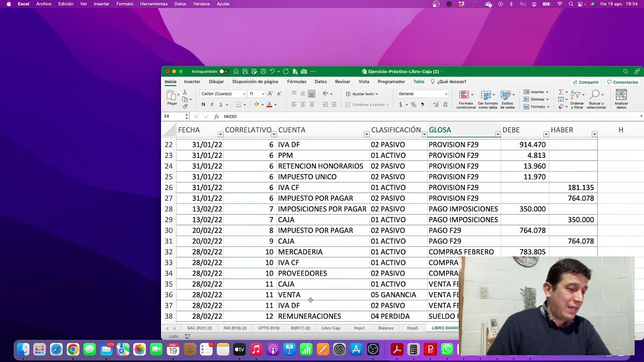
Task: Cut selection with the scissors icon
Action: tap(185, 92)
